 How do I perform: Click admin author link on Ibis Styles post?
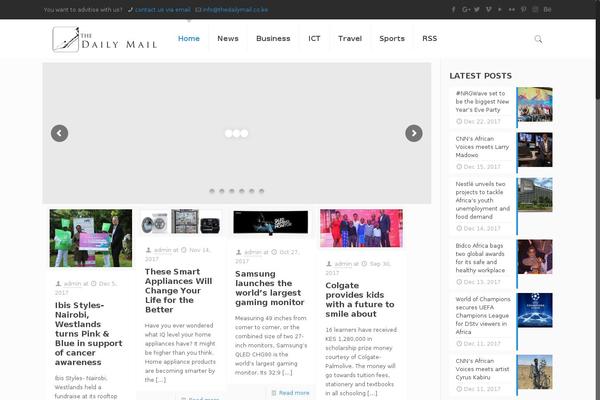coord(72,284)
